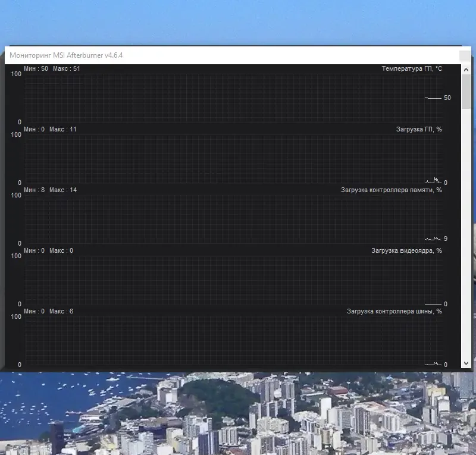The image size is (476, 455).
Task: Click the vertical scrollbar thumb
Action: [466, 92]
